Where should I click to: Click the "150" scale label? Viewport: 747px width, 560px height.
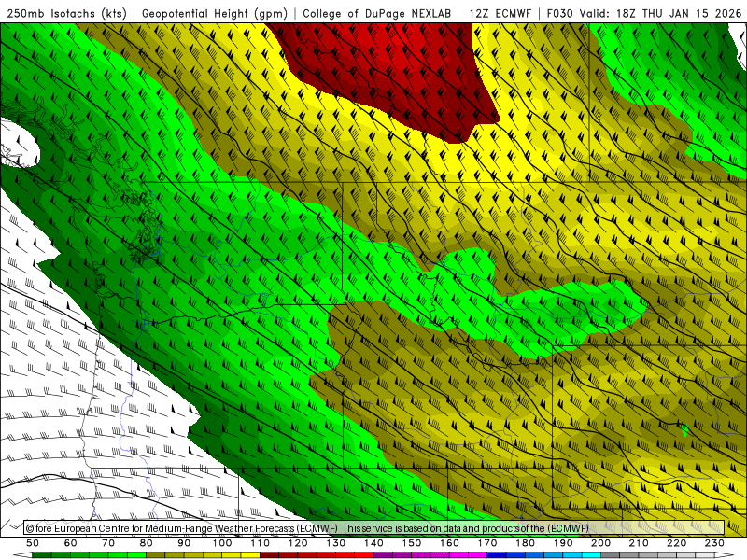tap(411, 543)
